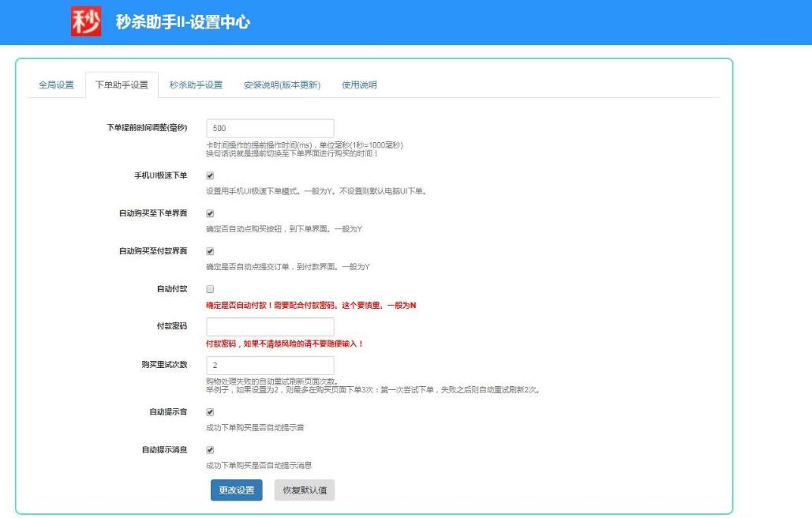Open the 秒杀助手设置 tab
This screenshot has height=518, width=812.
pyautogui.click(x=196, y=85)
